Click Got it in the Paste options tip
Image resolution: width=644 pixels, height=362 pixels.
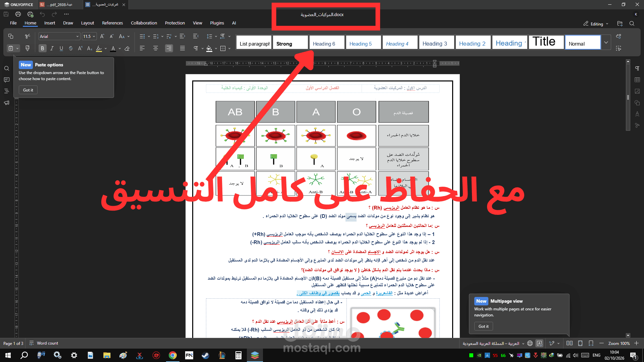point(28,90)
